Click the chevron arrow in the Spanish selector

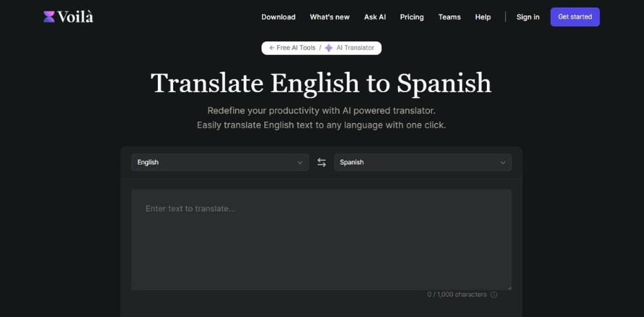point(502,163)
